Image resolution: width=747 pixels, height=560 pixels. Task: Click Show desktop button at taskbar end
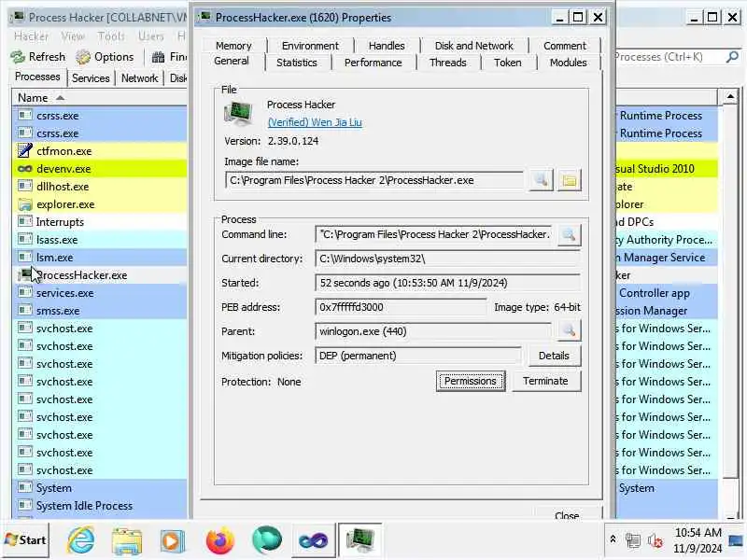pos(737,540)
